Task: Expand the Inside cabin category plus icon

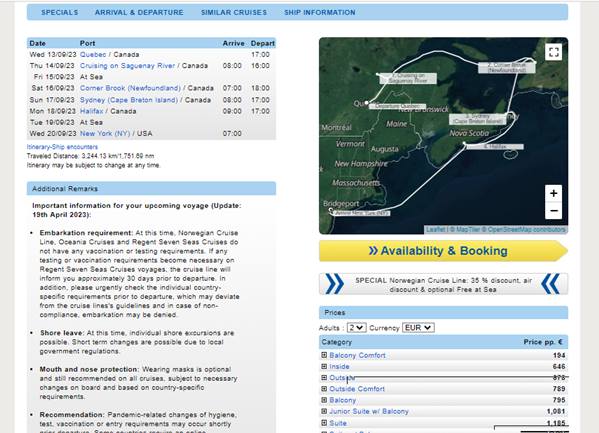Action: [324, 366]
